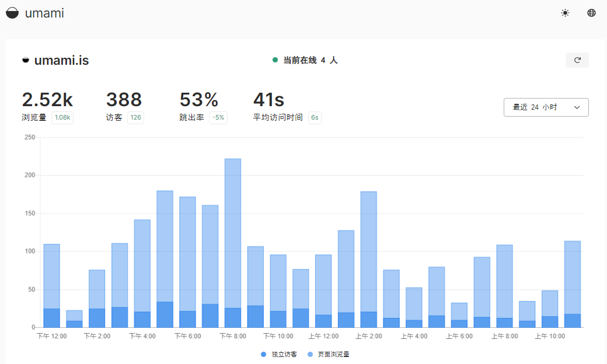This screenshot has width=607, height=364.
Task: Click the 41s 平均访问时间 metric
Action: (x=269, y=100)
